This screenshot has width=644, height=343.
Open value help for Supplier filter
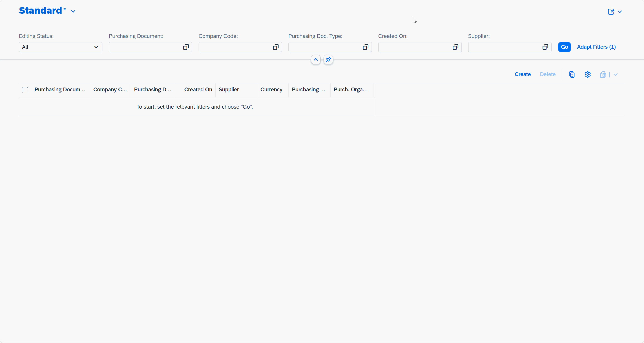(x=545, y=47)
